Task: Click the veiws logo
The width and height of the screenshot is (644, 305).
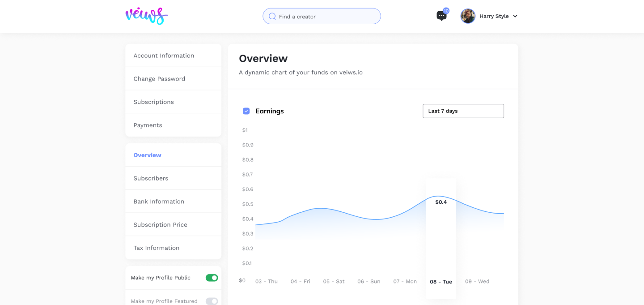Action: click(147, 16)
